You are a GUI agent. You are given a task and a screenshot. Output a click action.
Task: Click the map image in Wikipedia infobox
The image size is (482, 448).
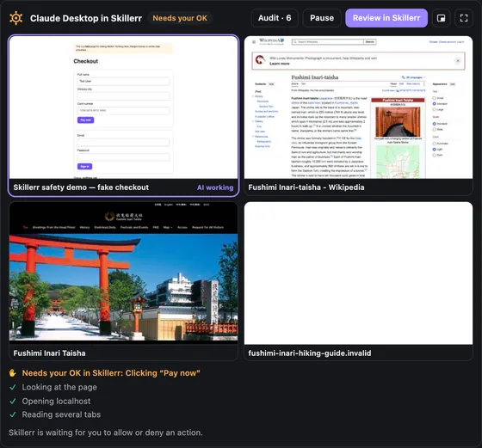coord(398,162)
